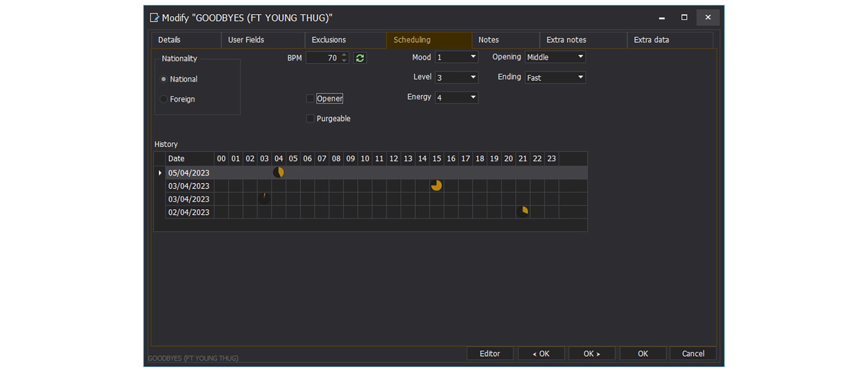Click the hour 15 pie marker on 03/04/2023
Image resolution: width=868 pixels, height=372 pixels.
pyautogui.click(x=436, y=186)
